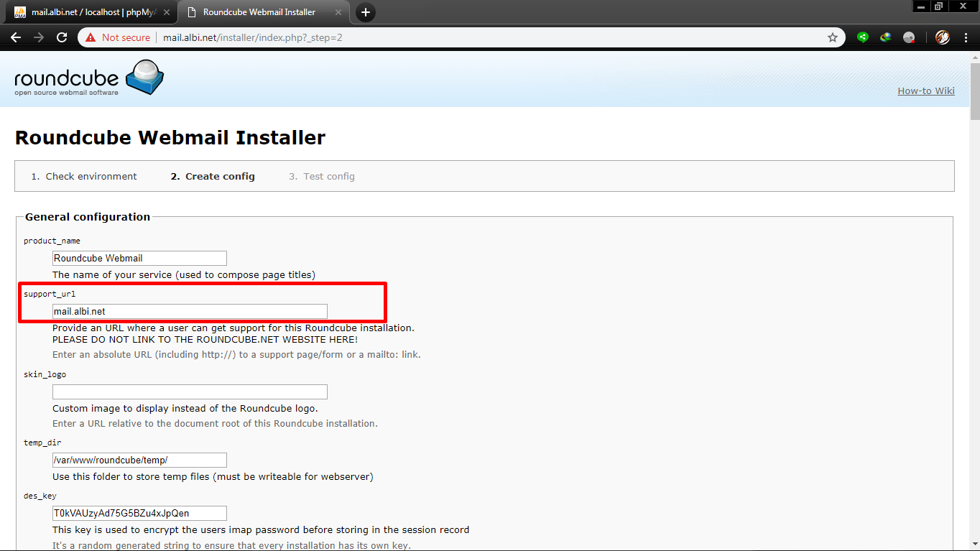Click the empty skin_logo input field
The height and width of the screenshot is (551, 980).
pyautogui.click(x=190, y=392)
